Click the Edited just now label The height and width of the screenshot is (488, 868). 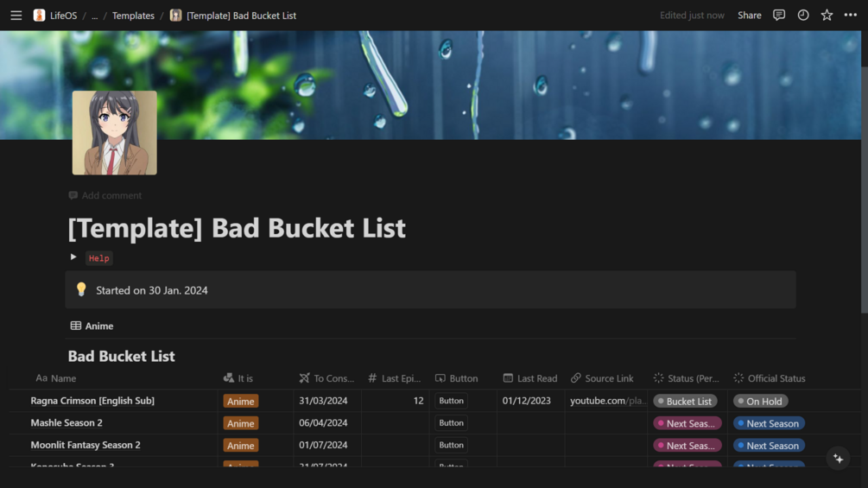pos(692,16)
